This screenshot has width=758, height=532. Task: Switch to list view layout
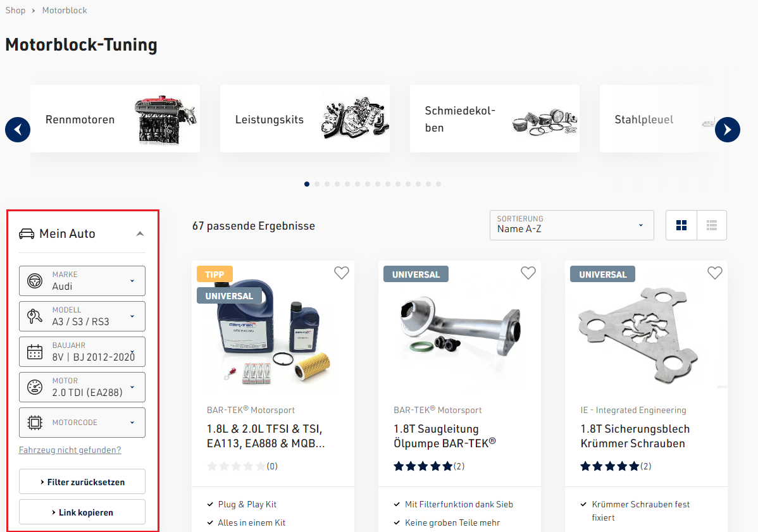[x=712, y=225]
